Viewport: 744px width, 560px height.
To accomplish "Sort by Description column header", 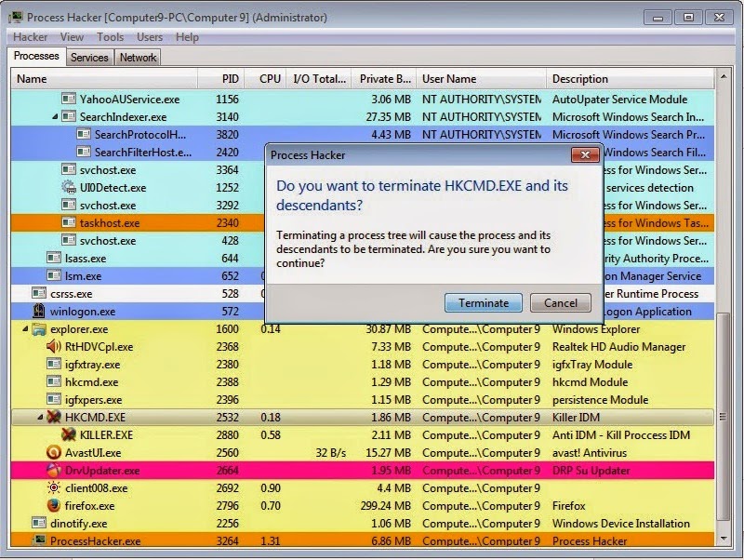I will point(631,79).
